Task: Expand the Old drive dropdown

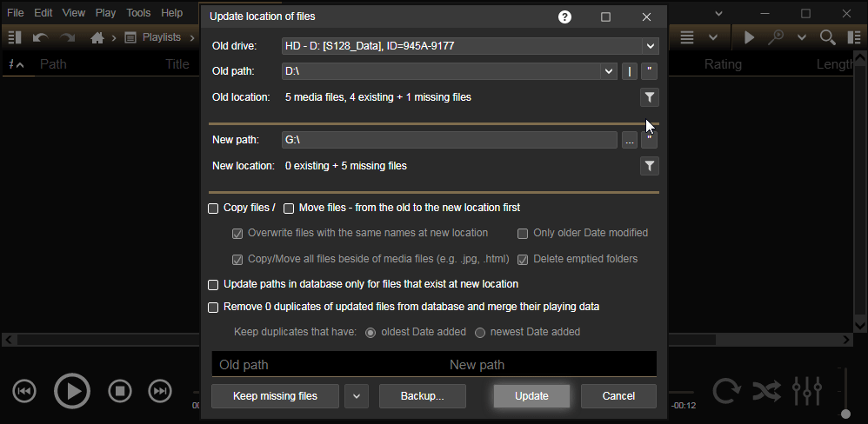Action: 649,46
